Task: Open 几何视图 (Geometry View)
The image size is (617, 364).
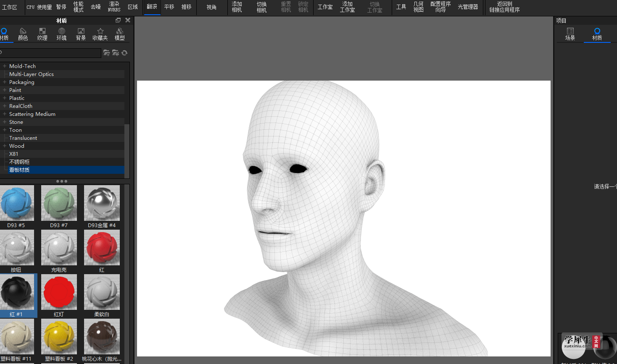Action: point(419,7)
